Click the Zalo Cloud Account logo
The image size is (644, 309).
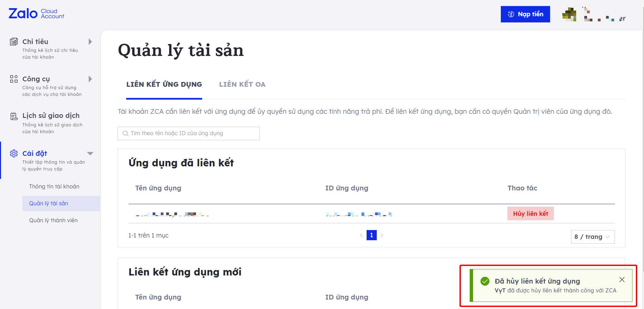[x=36, y=14]
